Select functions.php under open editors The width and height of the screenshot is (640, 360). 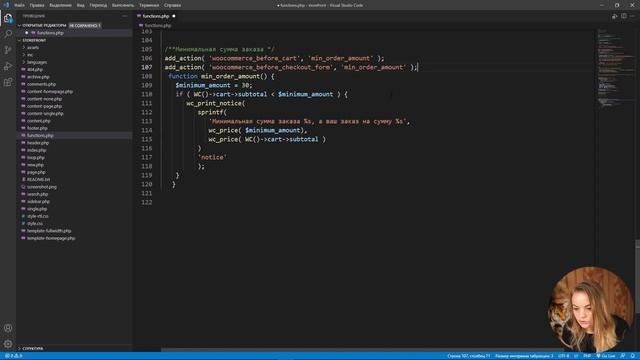pyautogui.click(x=50, y=33)
